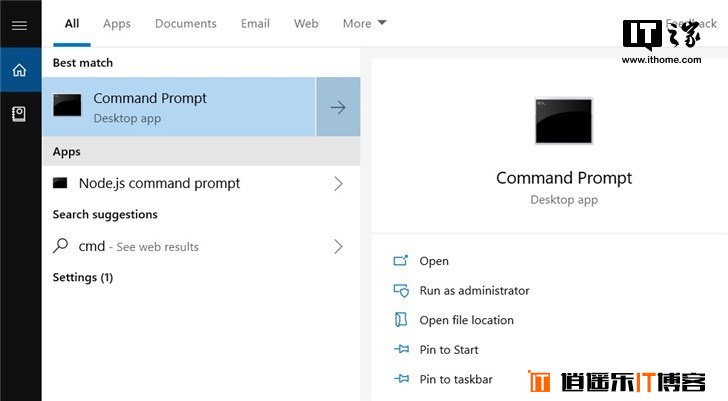The image size is (728, 401).
Task: Open the More filter dropdown
Action: click(364, 23)
